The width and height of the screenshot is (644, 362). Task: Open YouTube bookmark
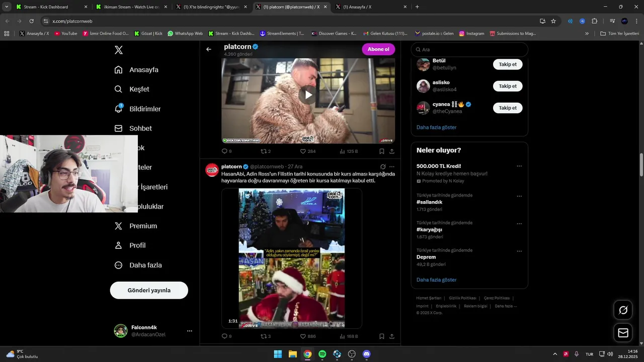(65, 34)
